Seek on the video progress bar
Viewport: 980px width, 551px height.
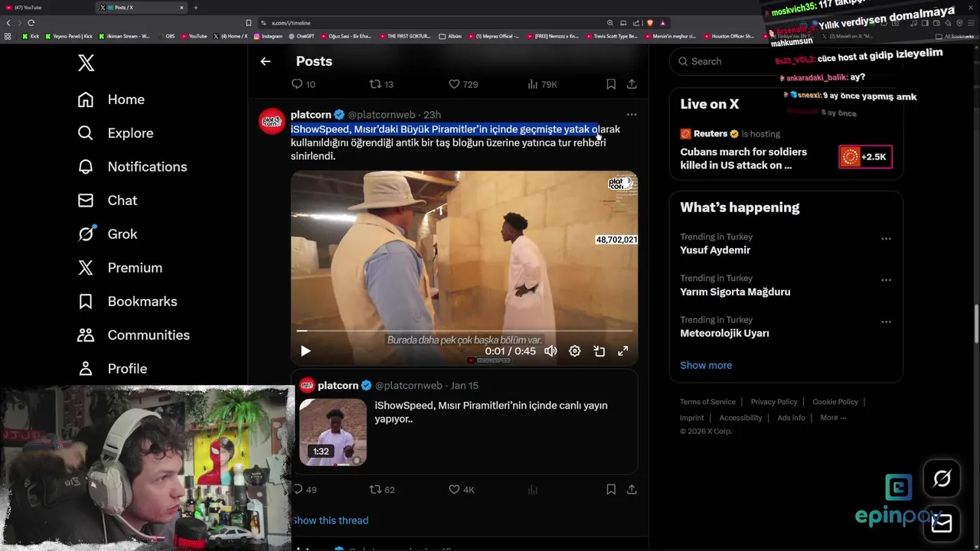point(464,331)
